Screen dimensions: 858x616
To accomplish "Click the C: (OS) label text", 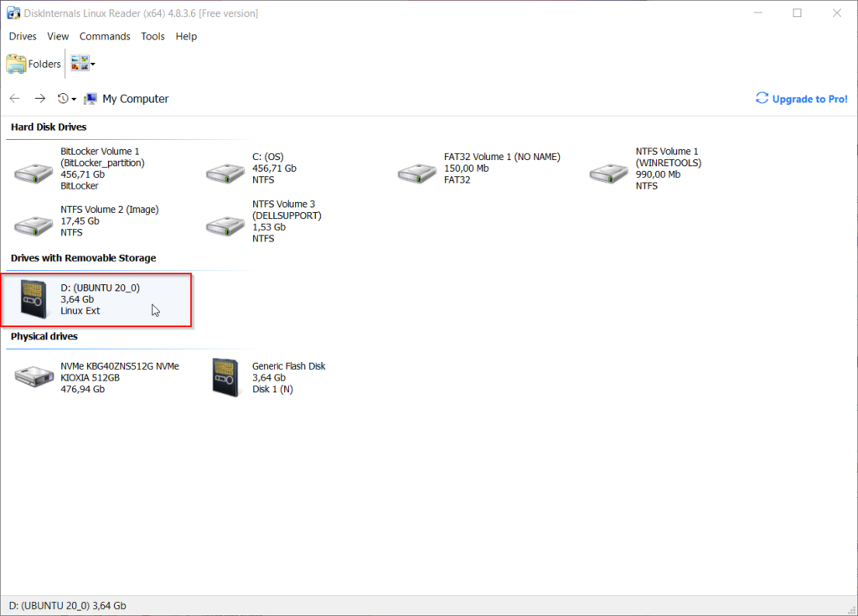I will pos(267,157).
